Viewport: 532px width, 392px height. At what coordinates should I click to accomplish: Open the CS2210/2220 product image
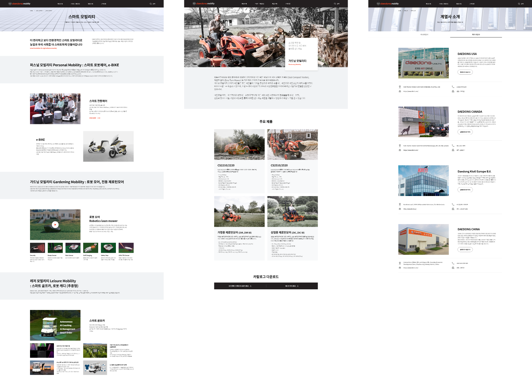pyautogui.click(x=239, y=144)
